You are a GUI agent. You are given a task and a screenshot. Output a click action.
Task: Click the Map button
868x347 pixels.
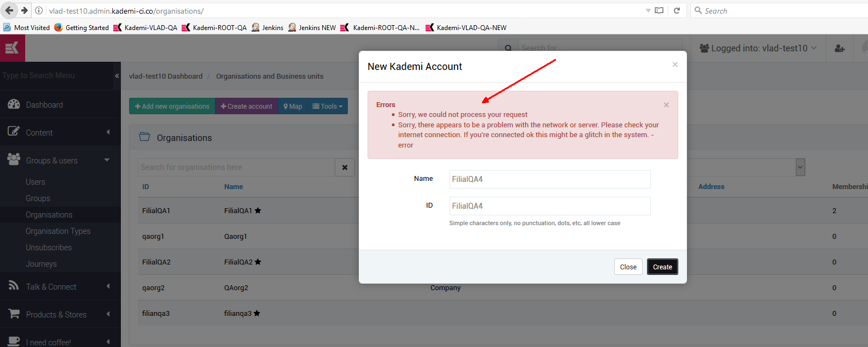(x=293, y=106)
